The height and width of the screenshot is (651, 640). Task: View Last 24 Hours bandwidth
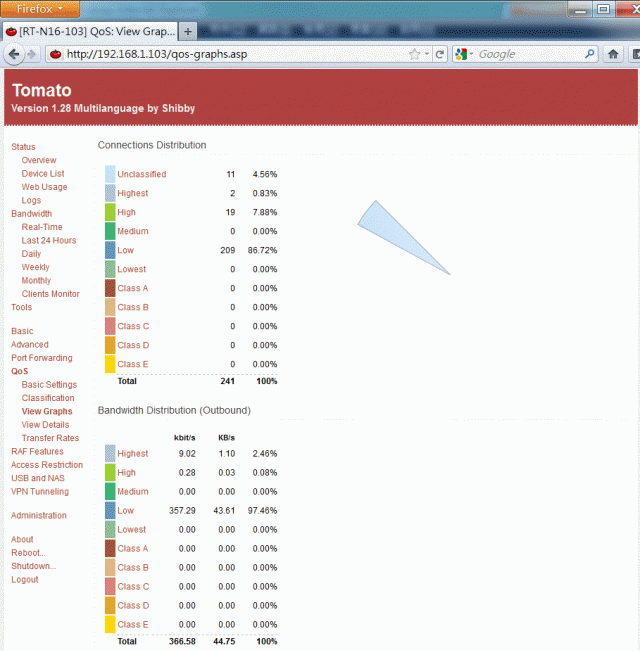coord(49,240)
